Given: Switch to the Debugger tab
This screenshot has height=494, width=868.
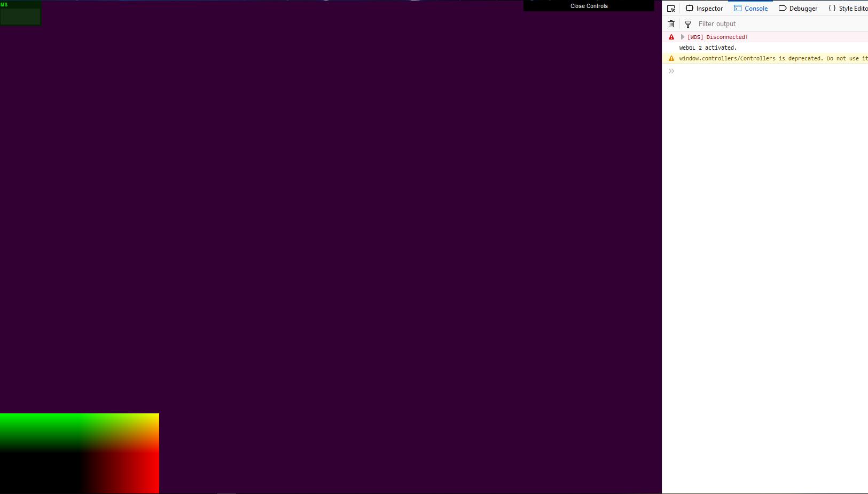Looking at the screenshot, I should [x=798, y=9].
